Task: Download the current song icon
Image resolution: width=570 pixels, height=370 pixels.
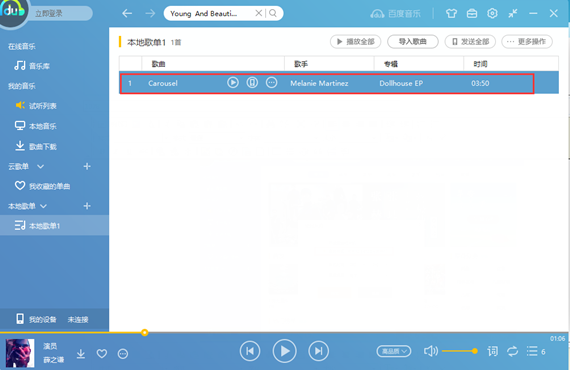Action: pyautogui.click(x=81, y=353)
